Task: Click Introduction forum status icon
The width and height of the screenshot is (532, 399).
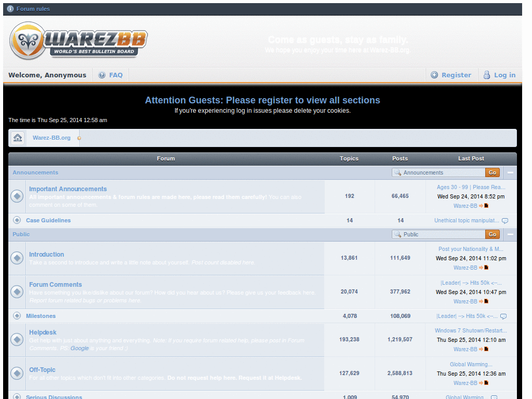Action: tap(17, 258)
